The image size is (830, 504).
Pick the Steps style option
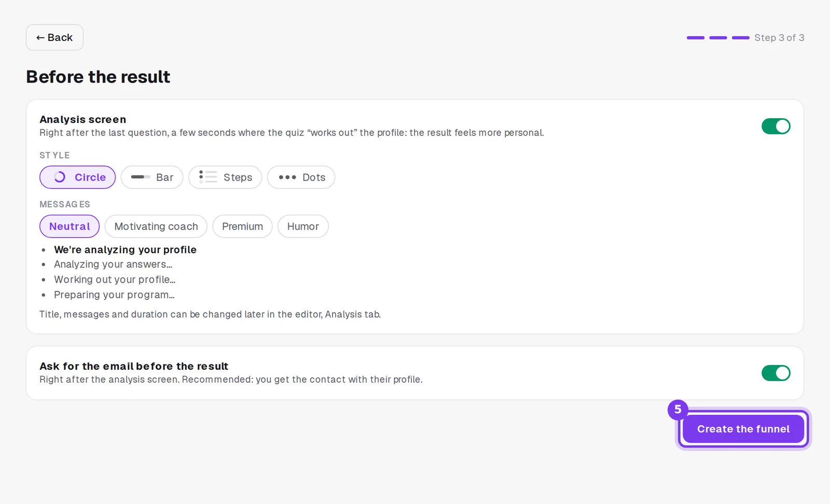tap(225, 177)
